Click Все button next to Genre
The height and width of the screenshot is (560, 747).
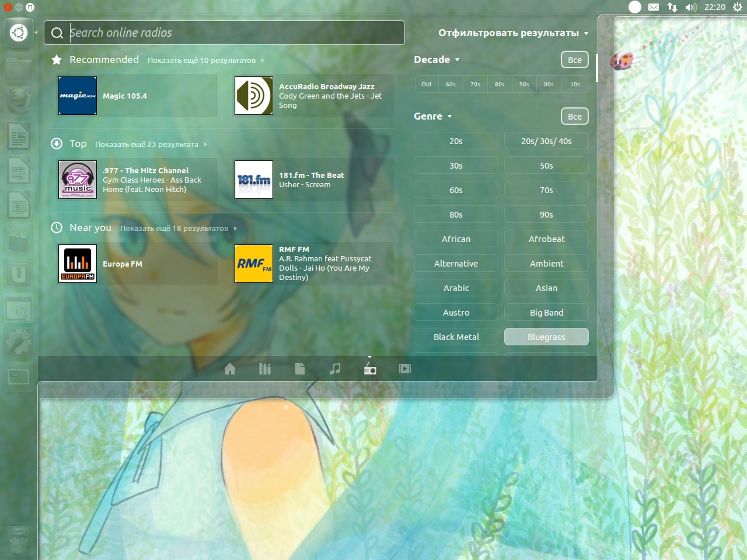tap(575, 116)
